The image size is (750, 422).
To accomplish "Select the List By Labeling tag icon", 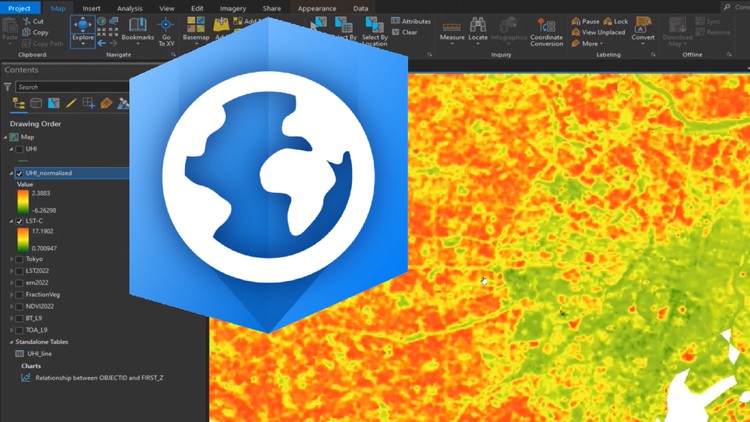I will (x=106, y=103).
